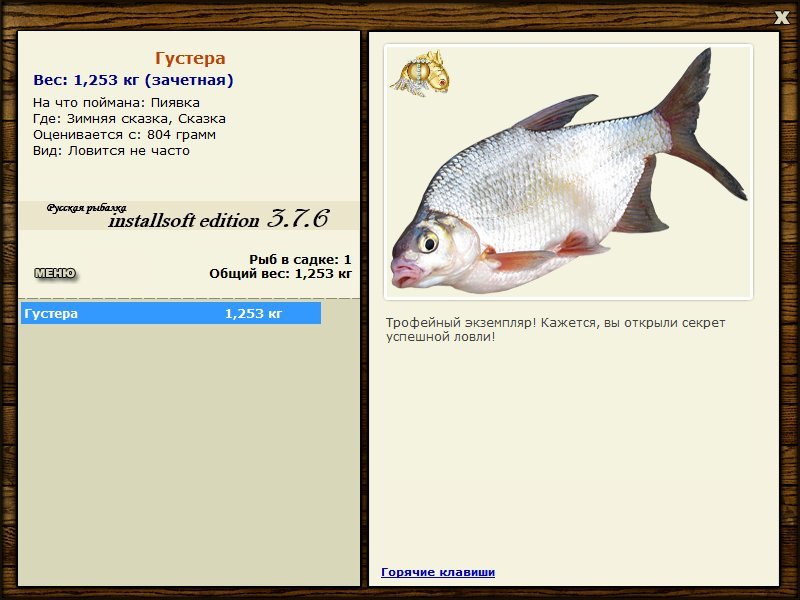Viewport: 800px width, 600px height.
Task: Click the Густера fish photo
Action: tap(568, 171)
